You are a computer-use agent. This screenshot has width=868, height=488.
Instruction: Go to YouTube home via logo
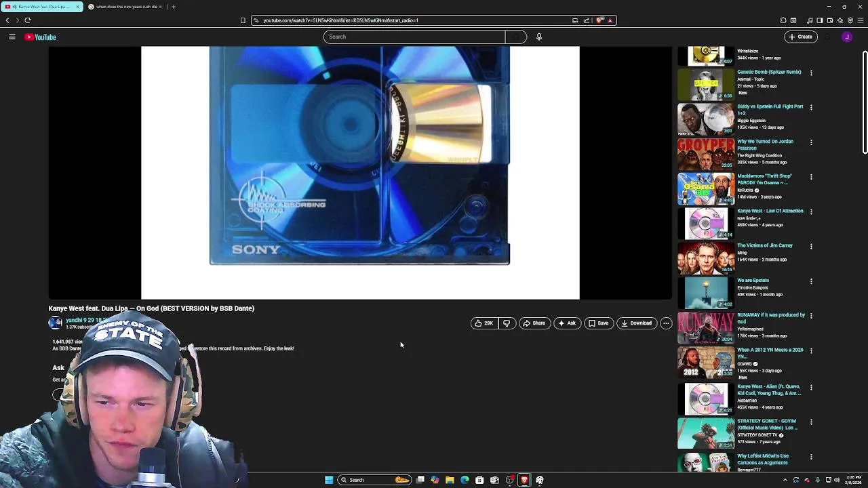tap(41, 37)
